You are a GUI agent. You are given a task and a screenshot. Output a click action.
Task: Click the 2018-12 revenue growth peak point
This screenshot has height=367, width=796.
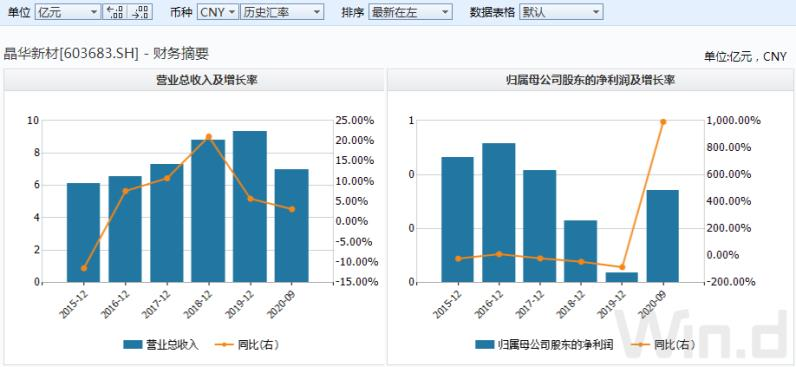pyautogui.click(x=209, y=137)
